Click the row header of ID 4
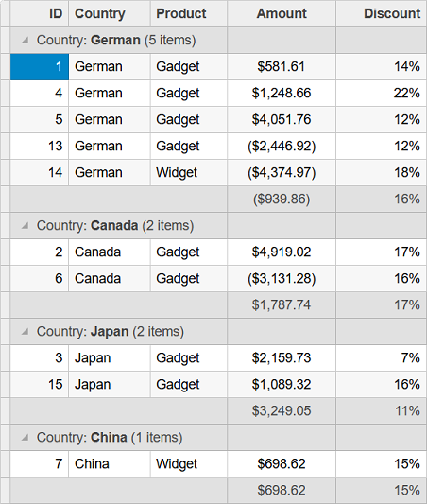Screen dimensions: 427x504 coord(5,94)
